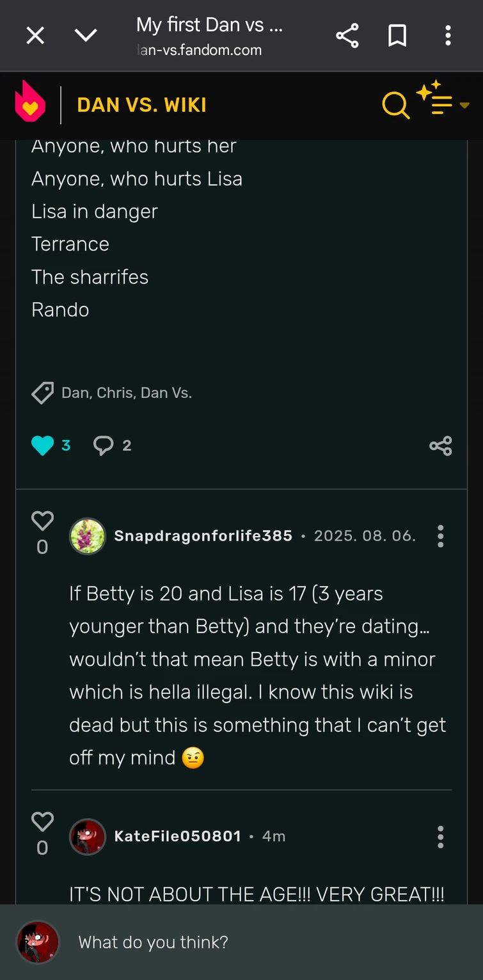Image resolution: width=483 pixels, height=980 pixels.
Task: Unlike the post with the teal heart
Action: tap(42, 445)
